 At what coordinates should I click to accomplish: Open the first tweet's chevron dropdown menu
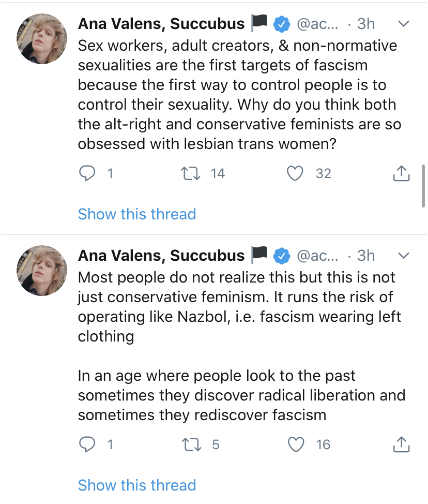pyautogui.click(x=404, y=24)
